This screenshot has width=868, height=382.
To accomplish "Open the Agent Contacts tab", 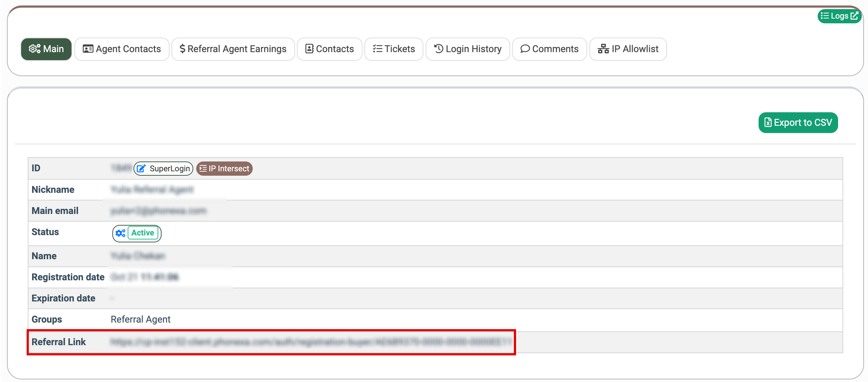I will [122, 49].
